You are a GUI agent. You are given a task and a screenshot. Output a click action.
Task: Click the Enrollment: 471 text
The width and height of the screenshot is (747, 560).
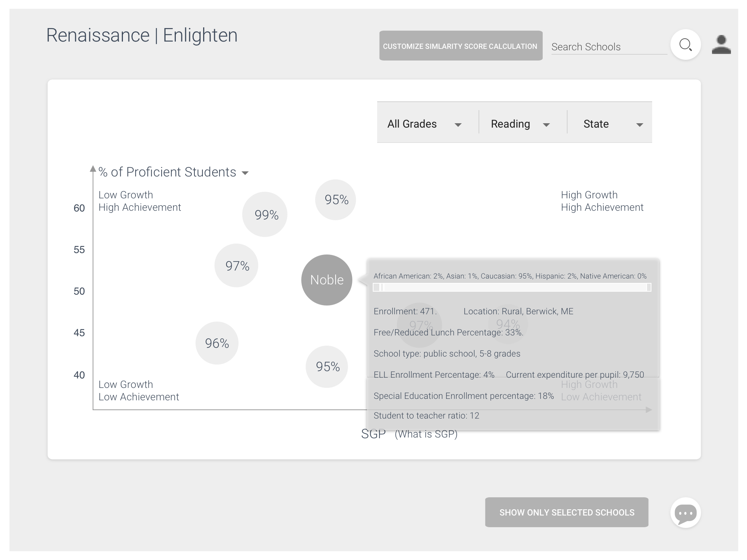coord(405,311)
